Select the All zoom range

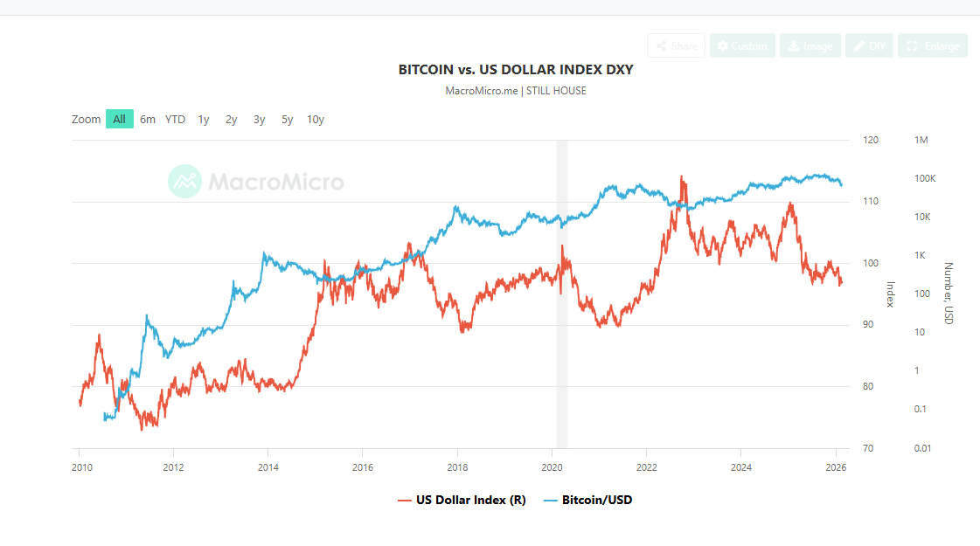pos(120,119)
